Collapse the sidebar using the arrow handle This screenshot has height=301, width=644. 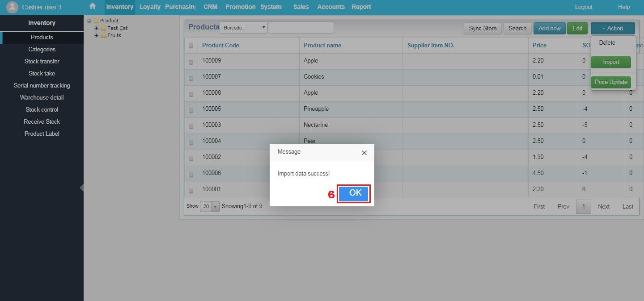[x=81, y=188]
